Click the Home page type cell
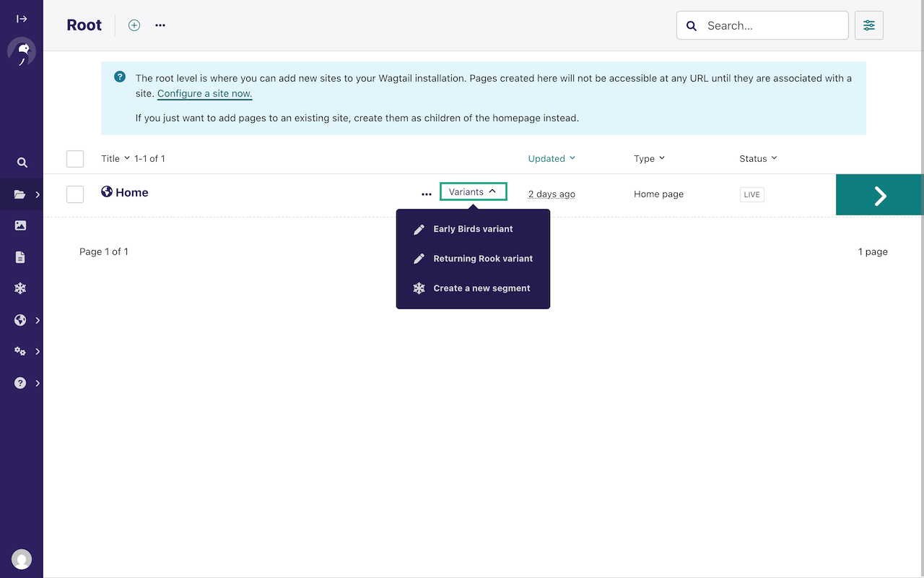This screenshot has height=578, width=924. 658,194
